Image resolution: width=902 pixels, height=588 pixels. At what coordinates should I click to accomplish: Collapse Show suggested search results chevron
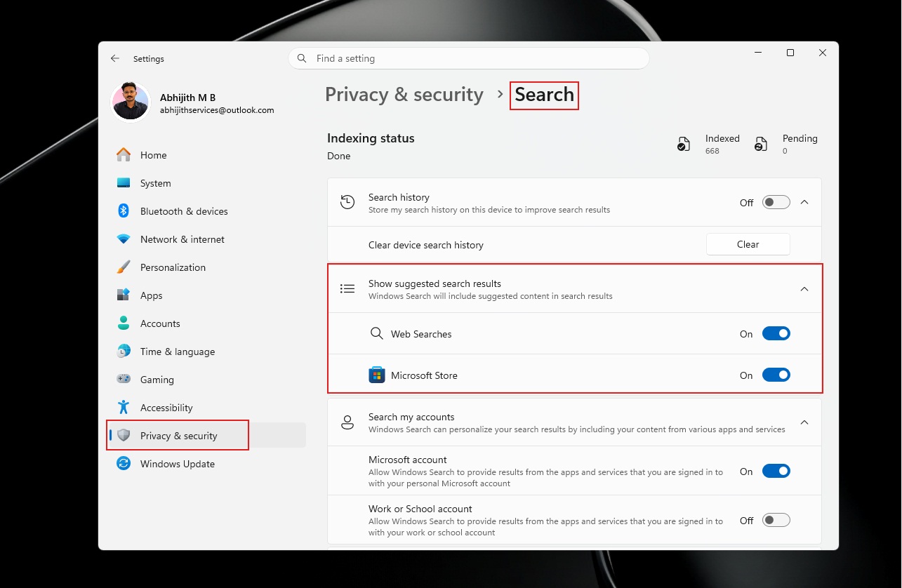click(x=805, y=289)
